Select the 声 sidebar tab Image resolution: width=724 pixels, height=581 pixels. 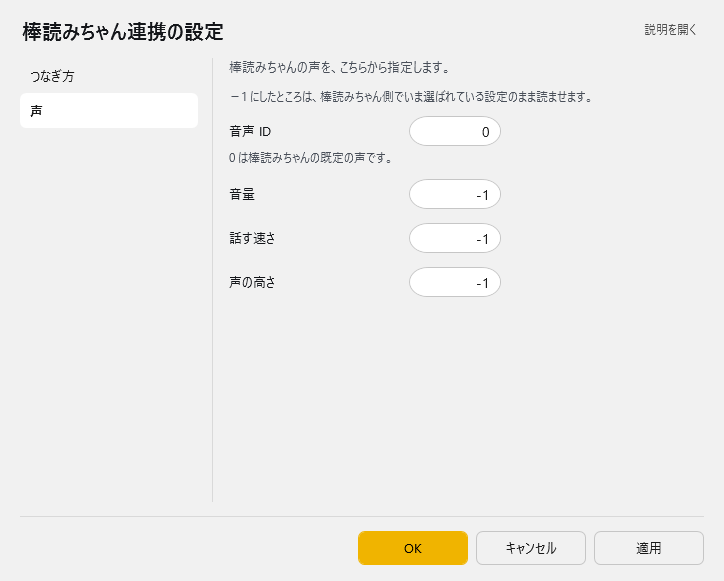coord(109,111)
